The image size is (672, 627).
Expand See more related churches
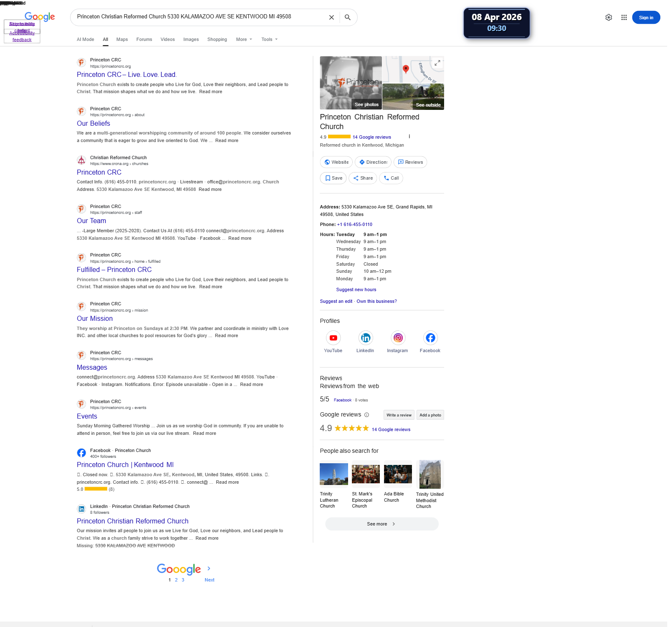click(x=381, y=524)
